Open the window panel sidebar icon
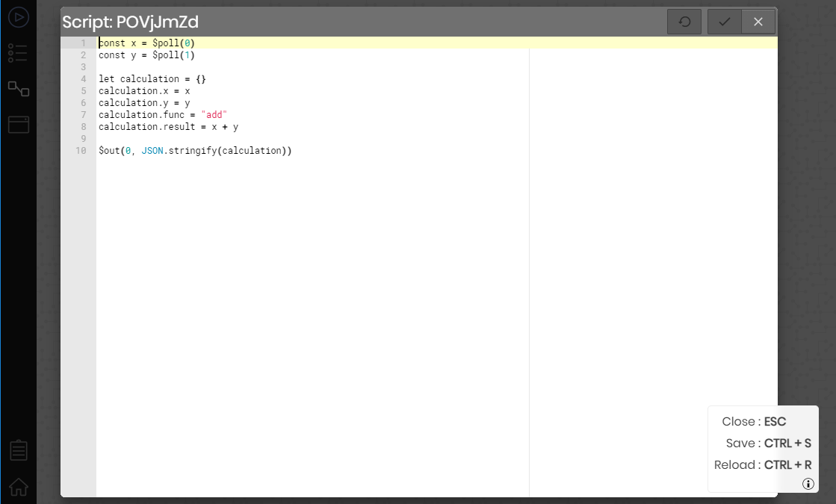Viewport: 836px width, 504px height. click(18, 124)
